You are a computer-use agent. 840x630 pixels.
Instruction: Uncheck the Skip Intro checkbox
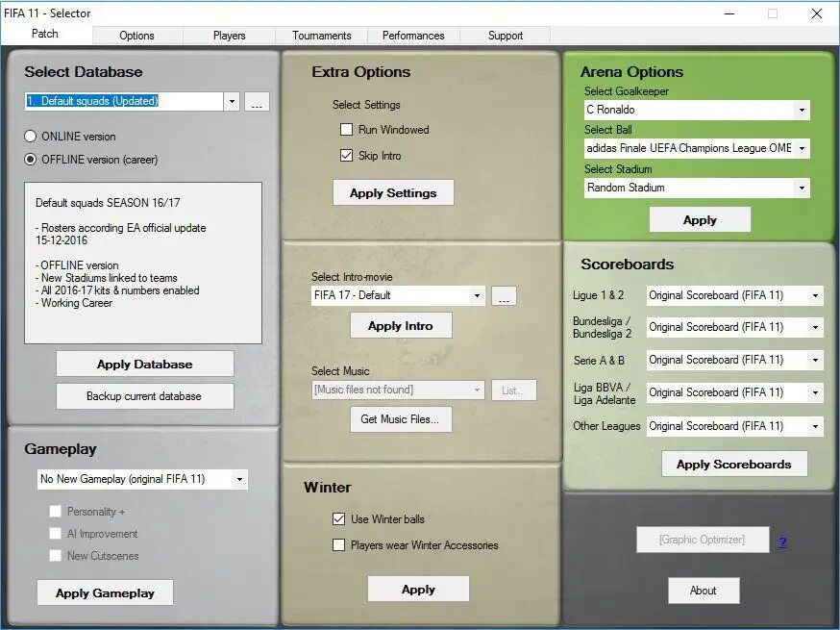click(347, 156)
